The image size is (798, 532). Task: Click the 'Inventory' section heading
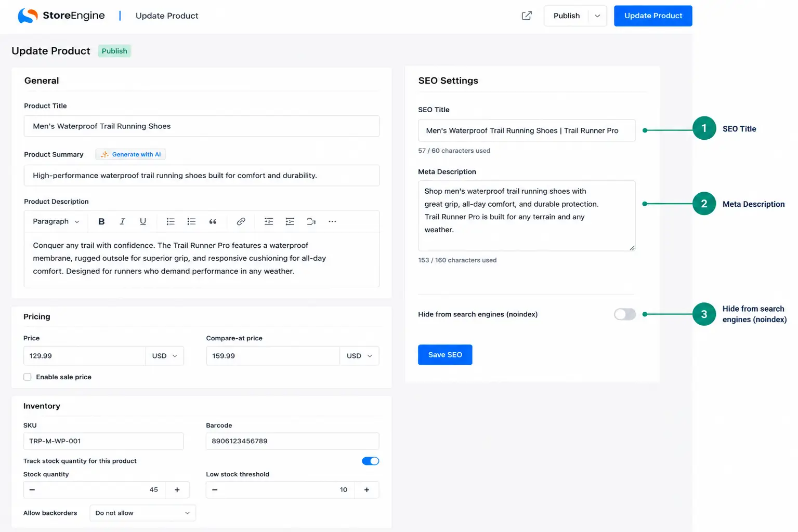pyautogui.click(x=42, y=406)
